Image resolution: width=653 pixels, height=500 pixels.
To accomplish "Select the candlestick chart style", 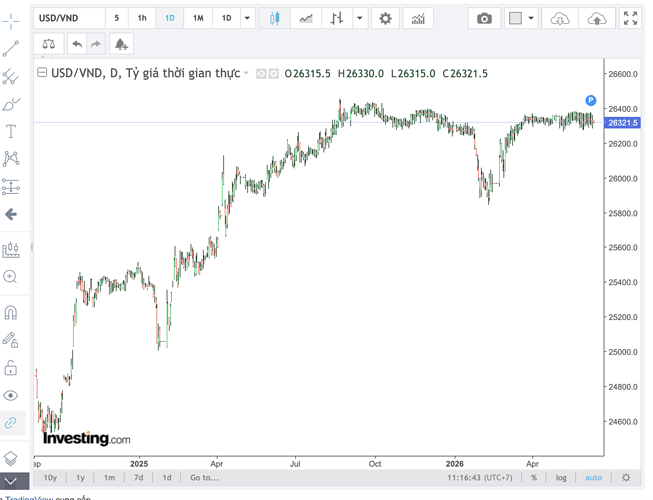I will click(274, 18).
